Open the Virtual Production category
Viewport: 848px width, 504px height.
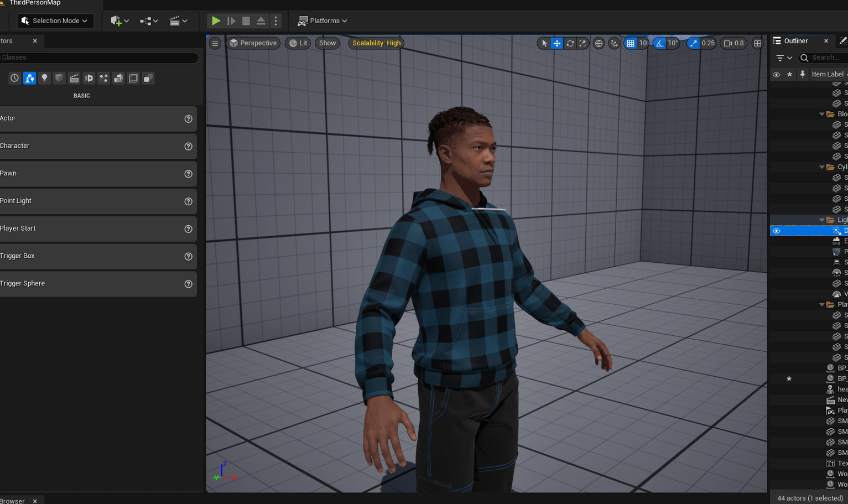[x=89, y=79]
